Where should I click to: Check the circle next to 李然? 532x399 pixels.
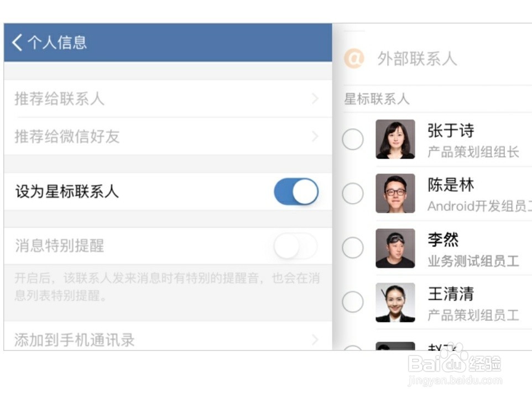pos(353,248)
